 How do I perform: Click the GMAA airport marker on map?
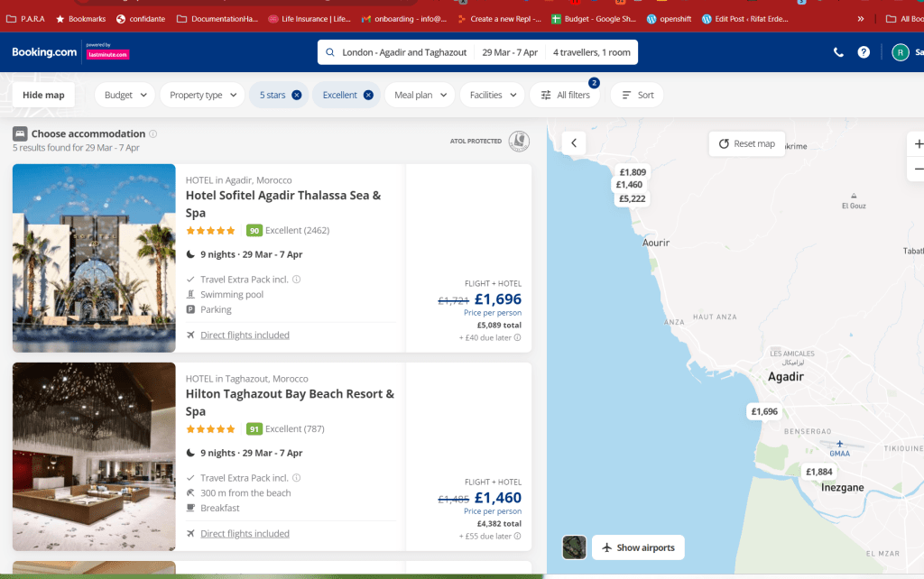(x=840, y=447)
